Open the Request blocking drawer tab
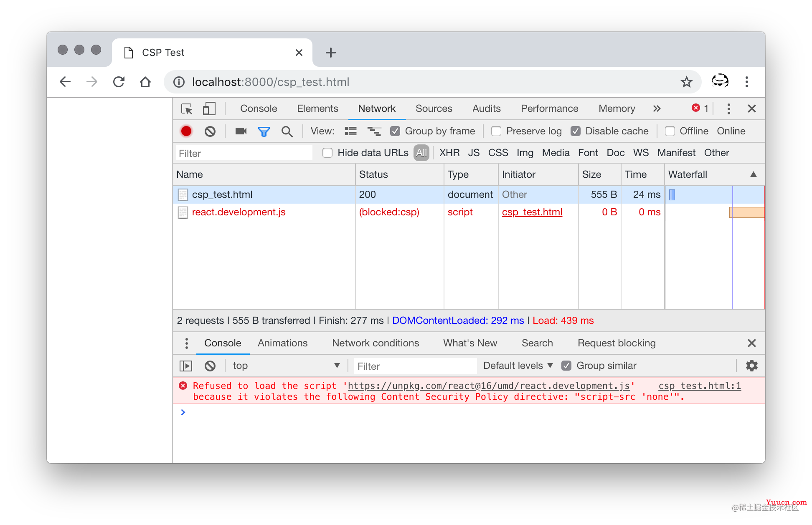 [x=617, y=343]
